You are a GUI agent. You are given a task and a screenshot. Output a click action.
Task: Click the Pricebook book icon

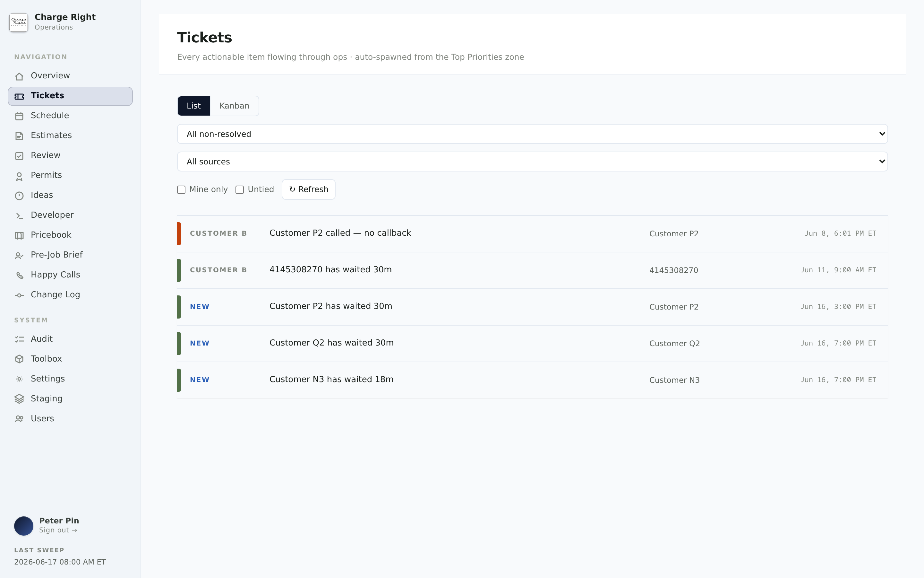[x=19, y=235]
